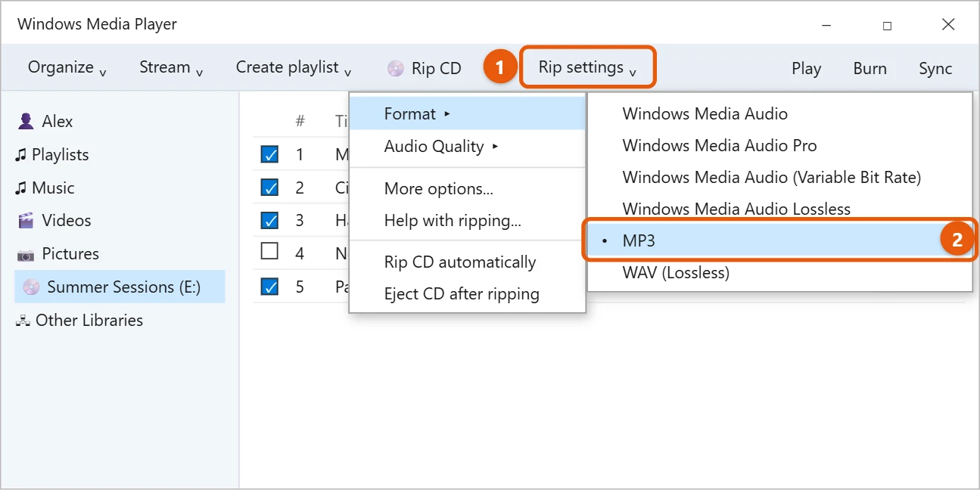Maximize the Windows Media Player window

coord(887,25)
